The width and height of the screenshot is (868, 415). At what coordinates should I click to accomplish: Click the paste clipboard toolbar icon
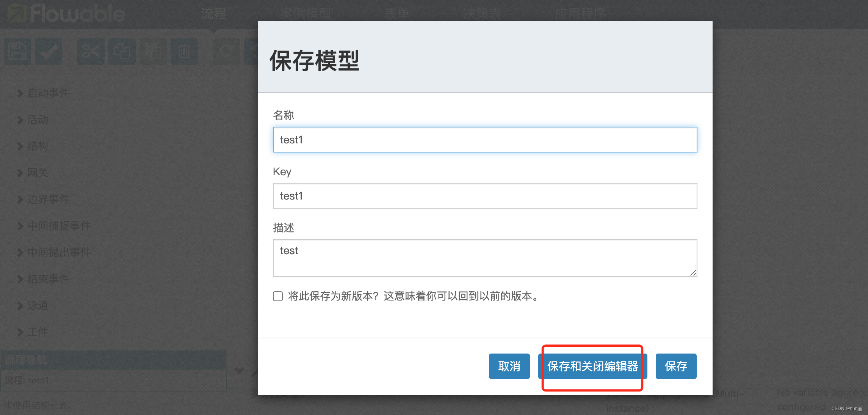pyautogui.click(x=153, y=51)
